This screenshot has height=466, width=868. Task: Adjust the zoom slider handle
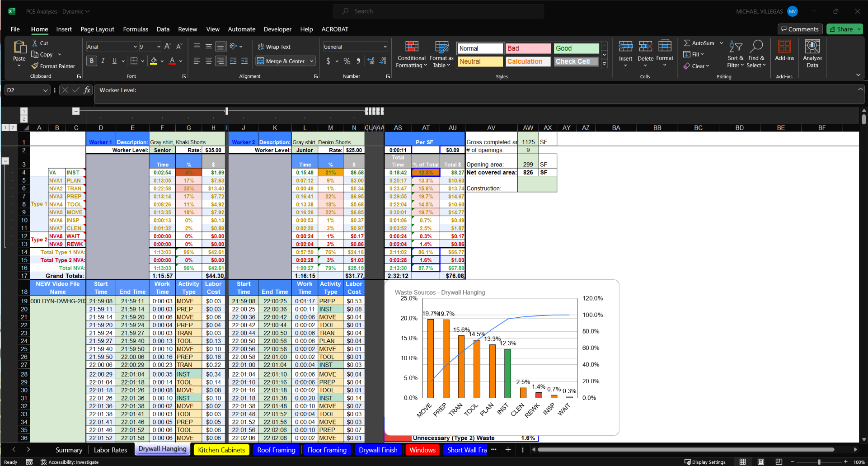(x=819, y=462)
